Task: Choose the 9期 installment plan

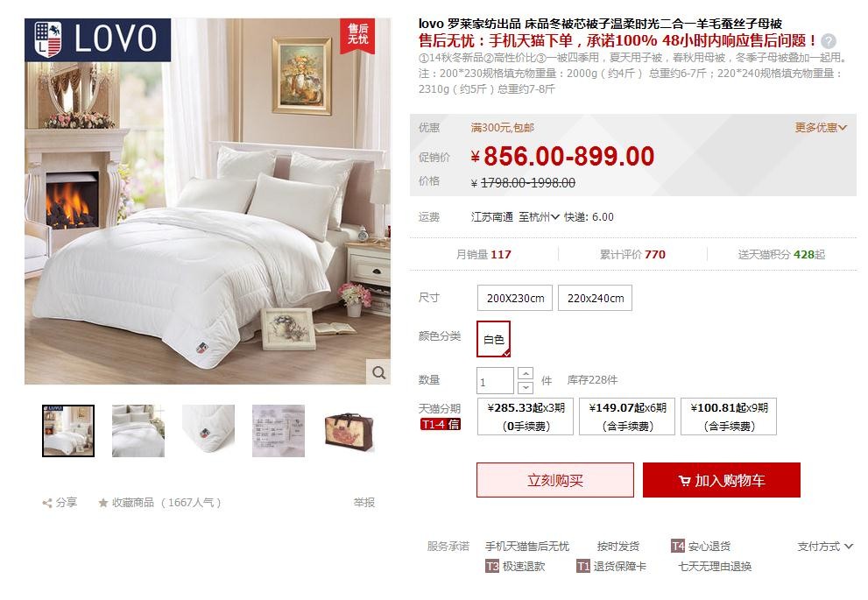Action: (x=729, y=416)
